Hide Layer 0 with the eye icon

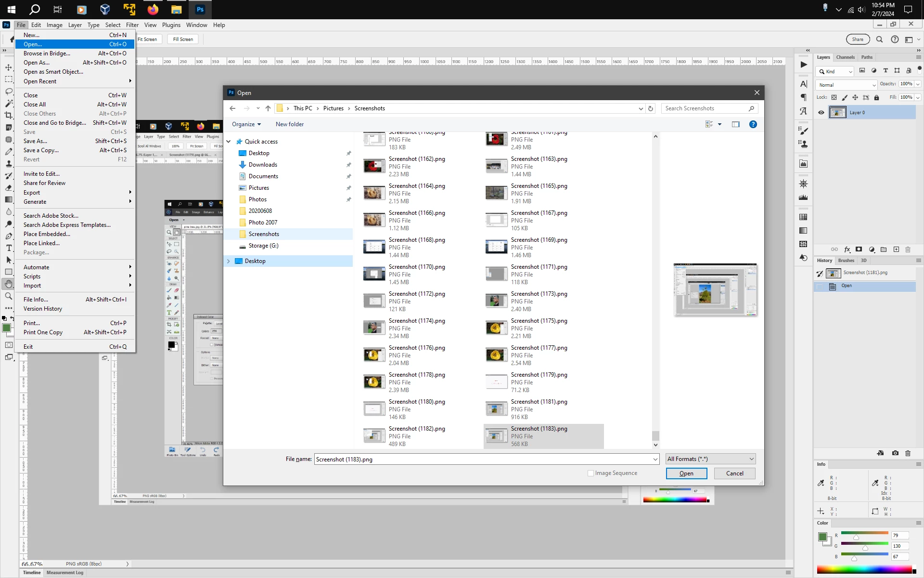coord(821,113)
